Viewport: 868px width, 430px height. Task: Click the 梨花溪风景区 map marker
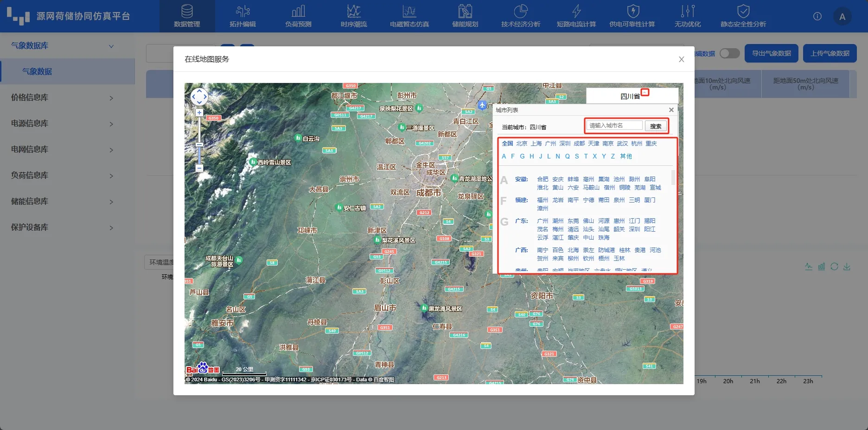click(377, 240)
